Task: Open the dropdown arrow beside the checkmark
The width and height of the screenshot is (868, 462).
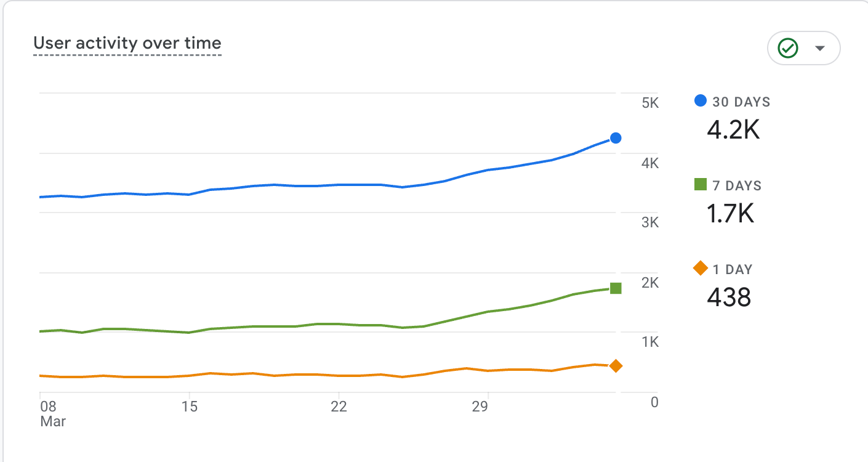Action: [819, 48]
